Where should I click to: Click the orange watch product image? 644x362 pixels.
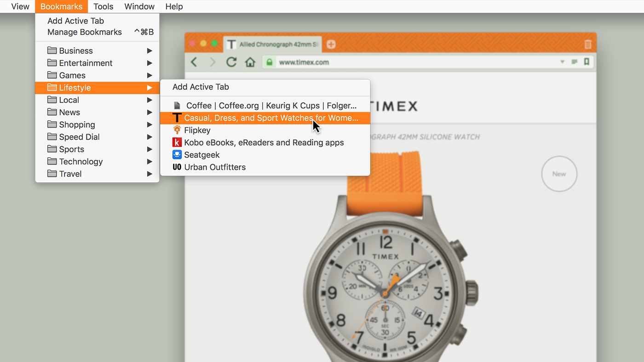pyautogui.click(x=391, y=257)
